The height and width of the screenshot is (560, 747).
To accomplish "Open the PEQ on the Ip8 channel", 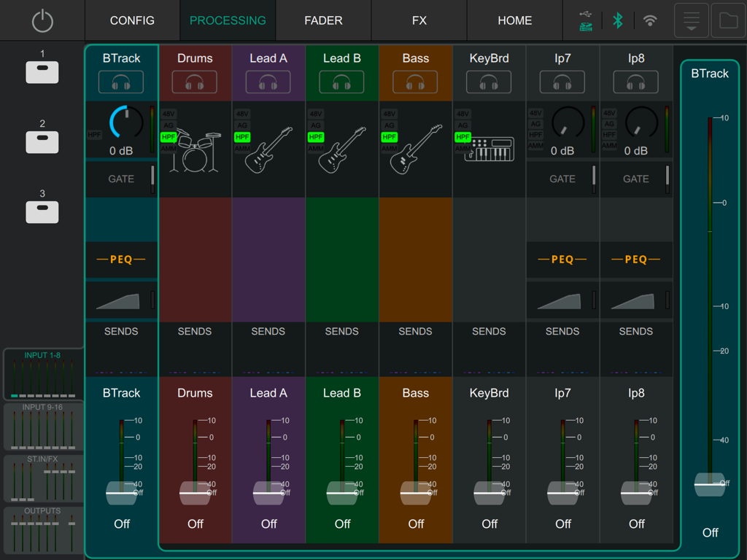I will coord(635,260).
